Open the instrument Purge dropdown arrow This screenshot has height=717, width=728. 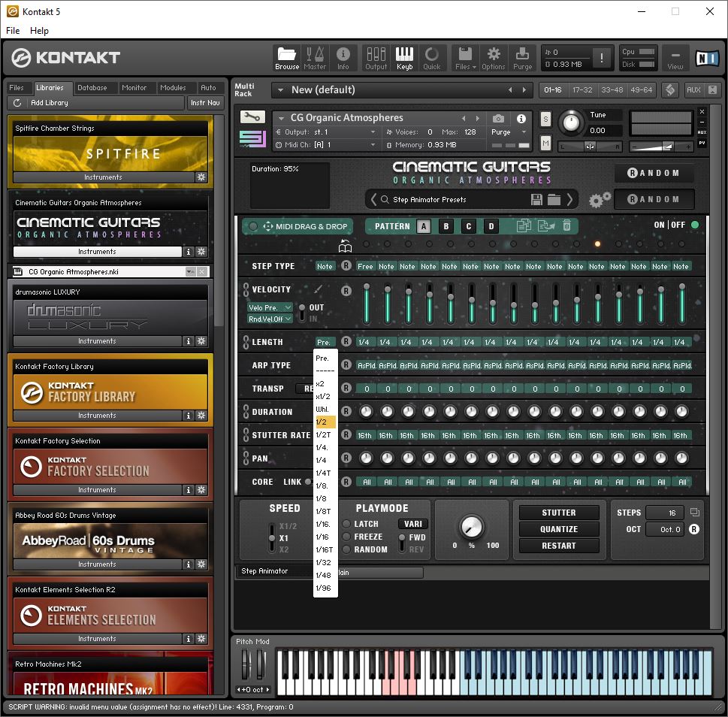[x=524, y=132]
